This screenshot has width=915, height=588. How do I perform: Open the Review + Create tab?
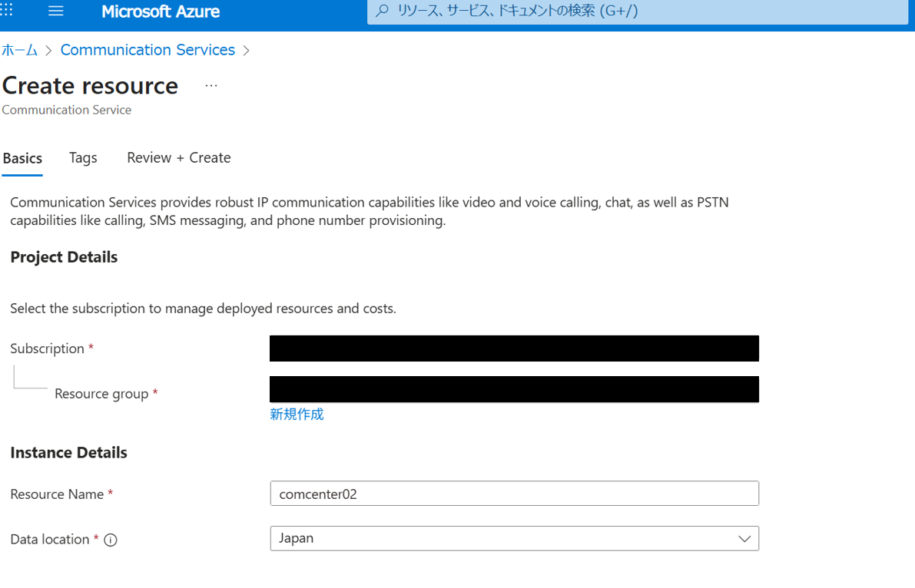point(178,158)
